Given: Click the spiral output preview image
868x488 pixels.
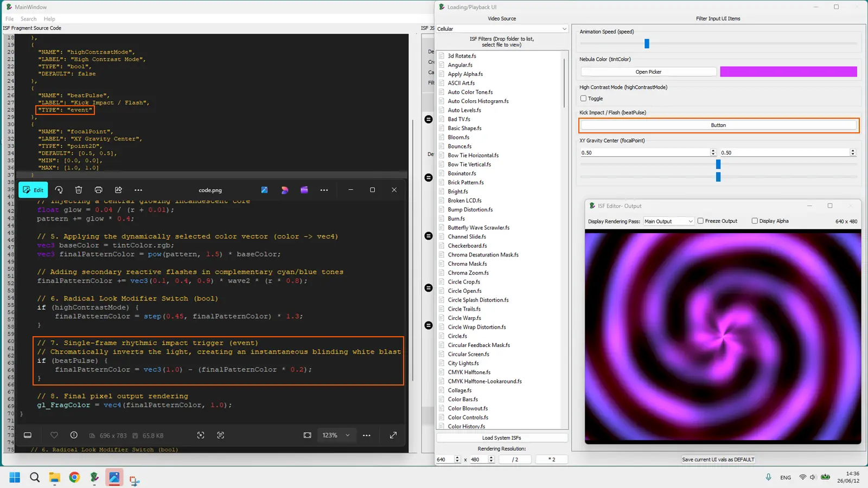Looking at the screenshot, I should [723, 337].
